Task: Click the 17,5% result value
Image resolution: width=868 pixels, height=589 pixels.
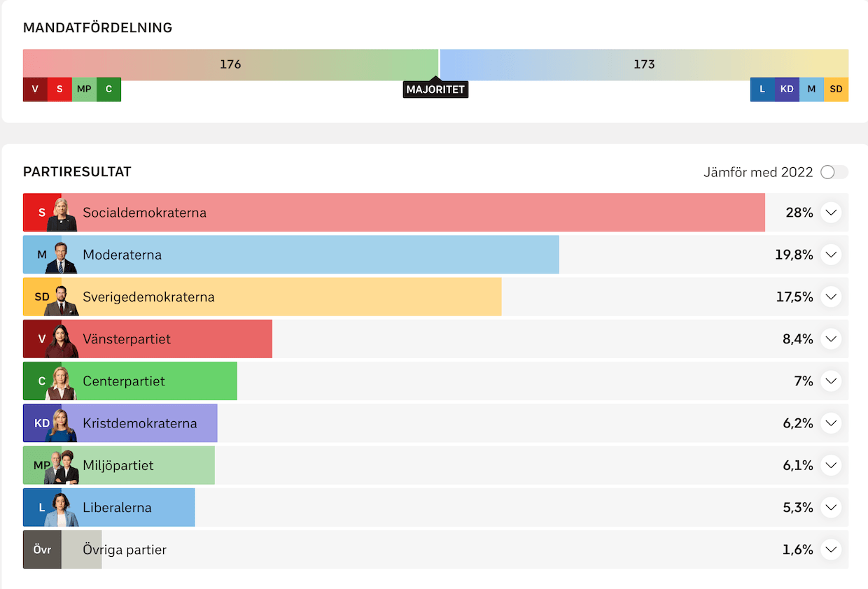Action: click(x=794, y=297)
